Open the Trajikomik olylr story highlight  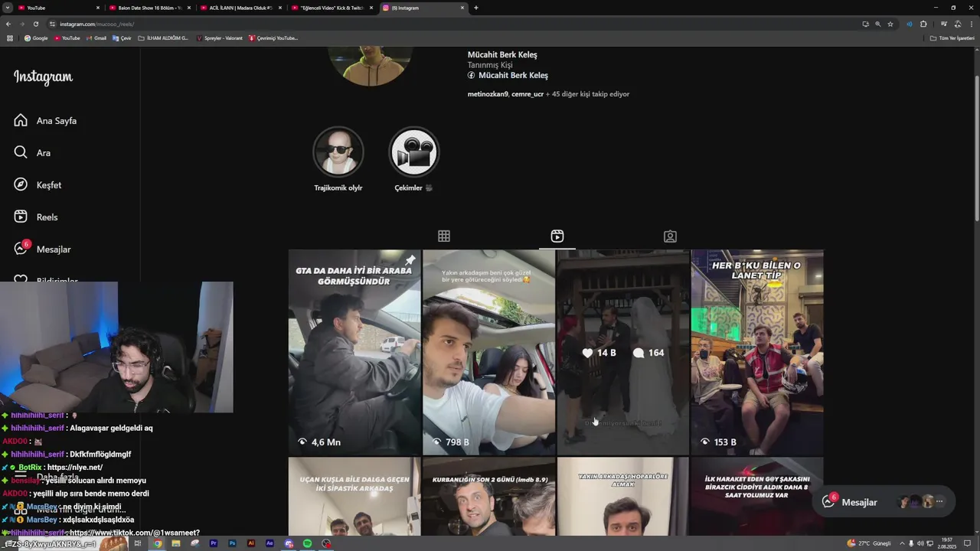338,159
